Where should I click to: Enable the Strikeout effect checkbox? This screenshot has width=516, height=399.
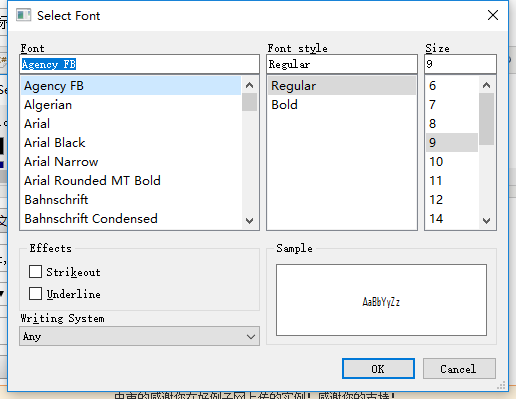tap(35, 272)
